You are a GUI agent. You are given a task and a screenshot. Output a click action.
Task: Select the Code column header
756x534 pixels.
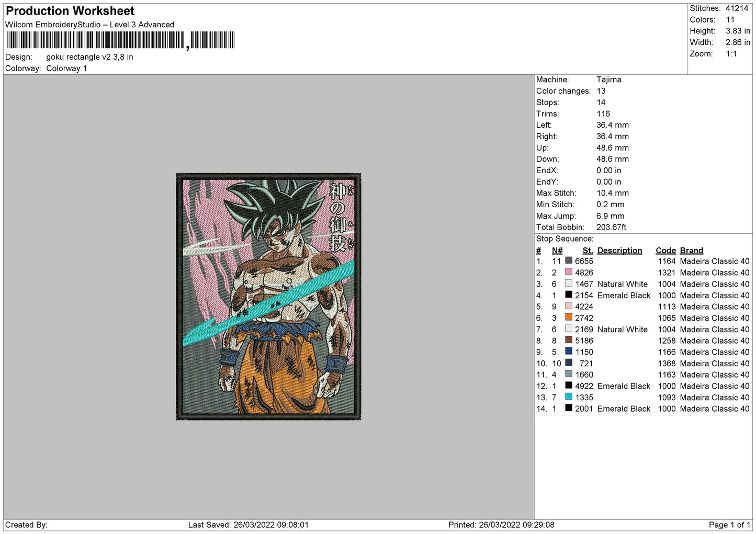tap(665, 251)
